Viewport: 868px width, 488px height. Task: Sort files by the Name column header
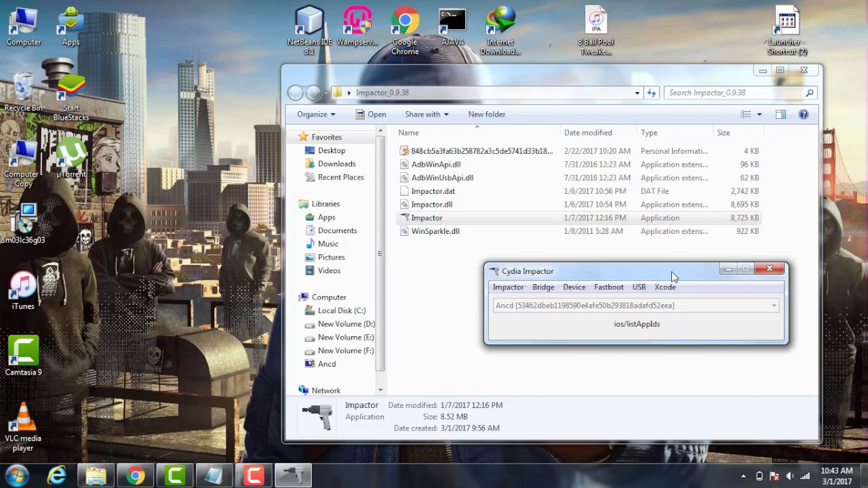[478, 133]
